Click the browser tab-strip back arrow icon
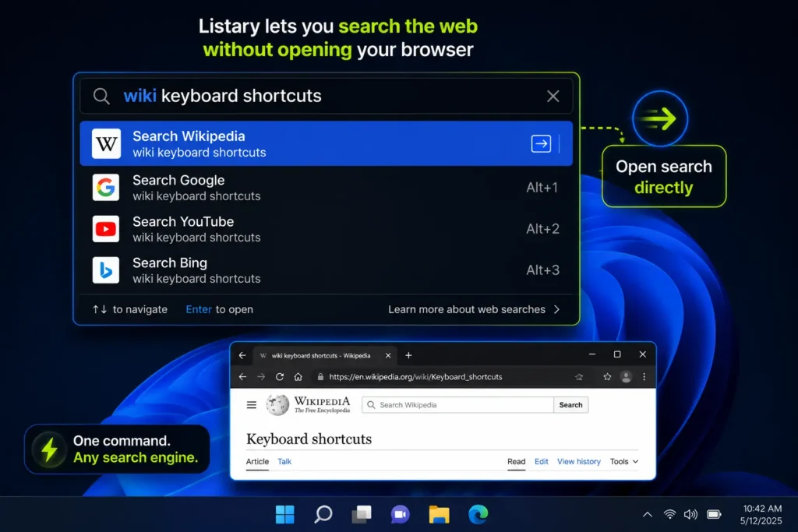 pos(243,355)
